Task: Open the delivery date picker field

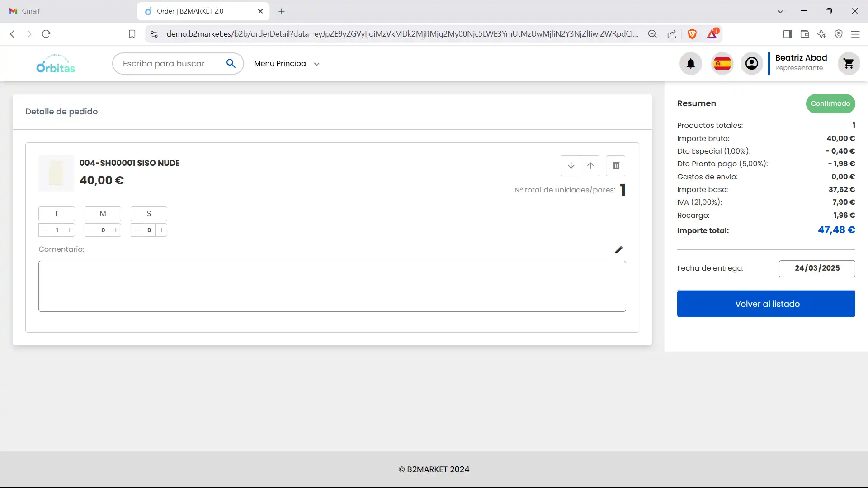Action: 816,268
